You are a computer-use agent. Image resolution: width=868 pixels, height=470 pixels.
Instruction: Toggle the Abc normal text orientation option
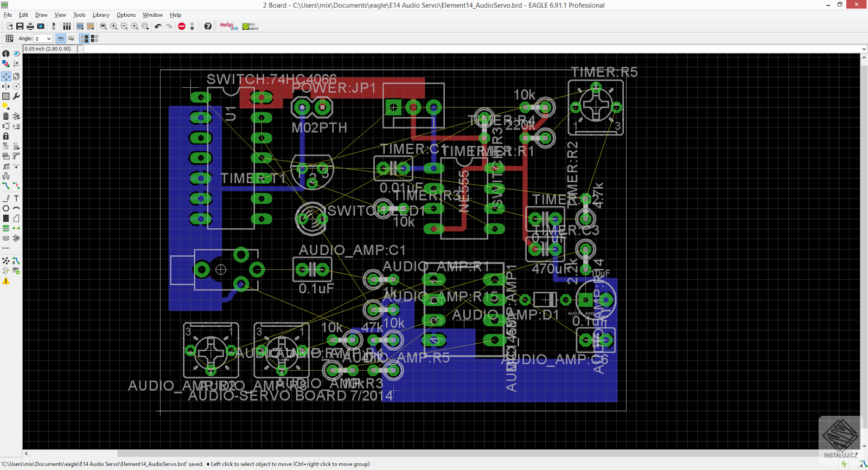pos(61,38)
